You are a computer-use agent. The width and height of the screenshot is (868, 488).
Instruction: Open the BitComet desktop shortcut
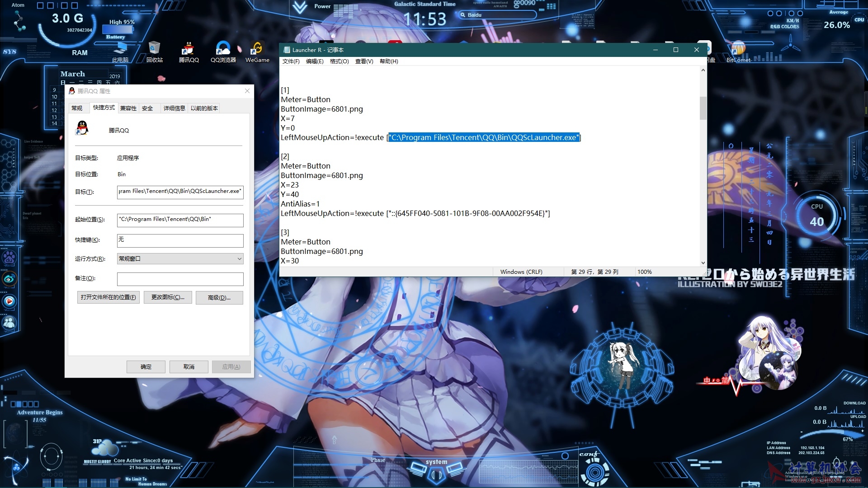(738, 51)
